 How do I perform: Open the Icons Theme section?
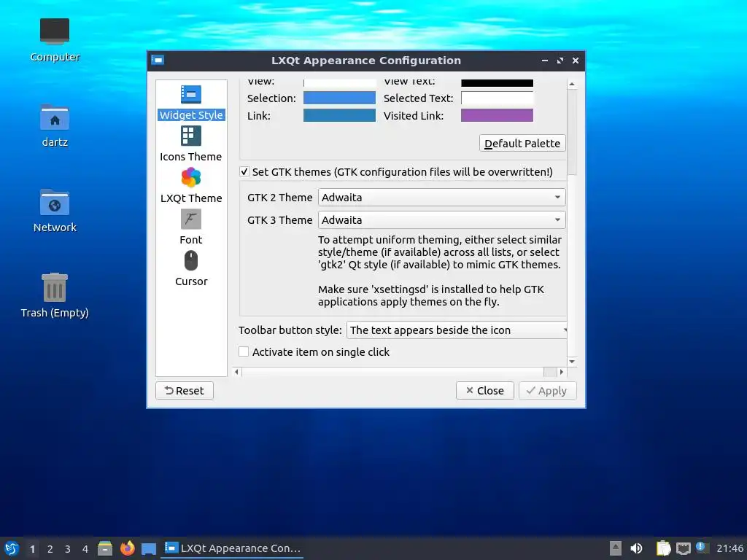click(191, 144)
